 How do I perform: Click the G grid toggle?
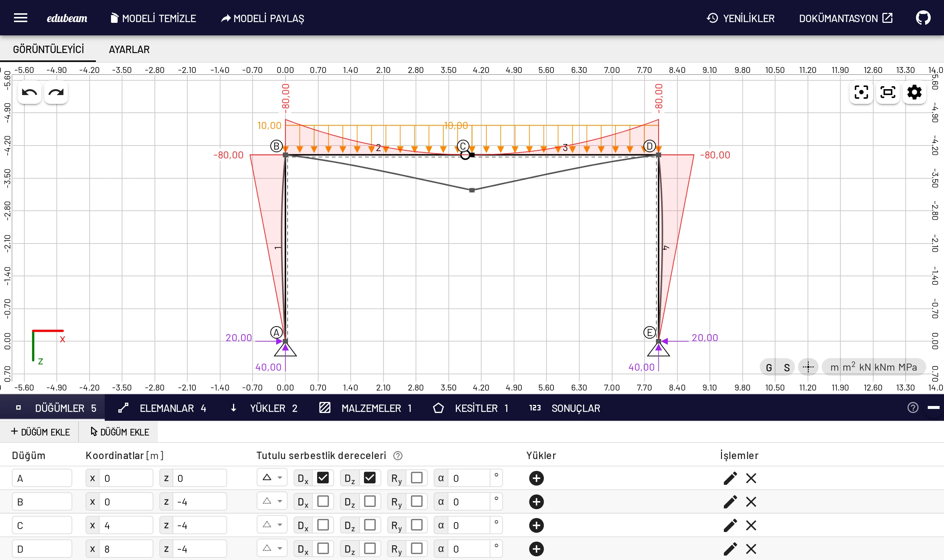(769, 367)
